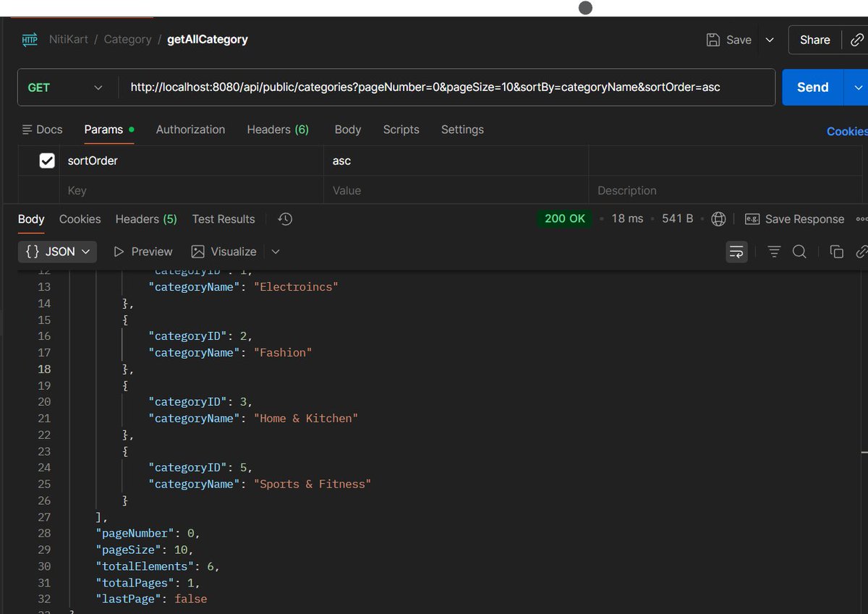The height and width of the screenshot is (614, 868).
Task: Uncheck the sortOrder parameter checkbox
Action: pyautogui.click(x=47, y=161)
